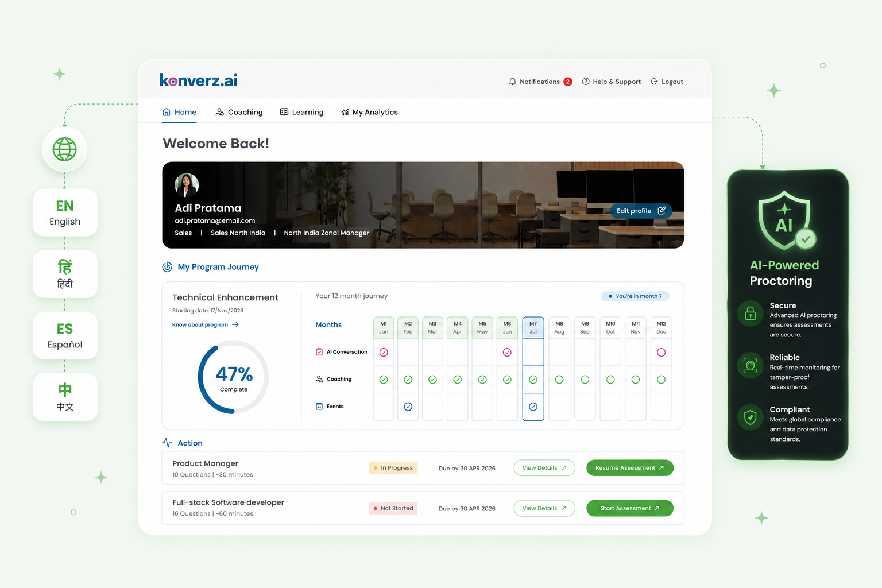Open the Home tab

tap(179, 112)
